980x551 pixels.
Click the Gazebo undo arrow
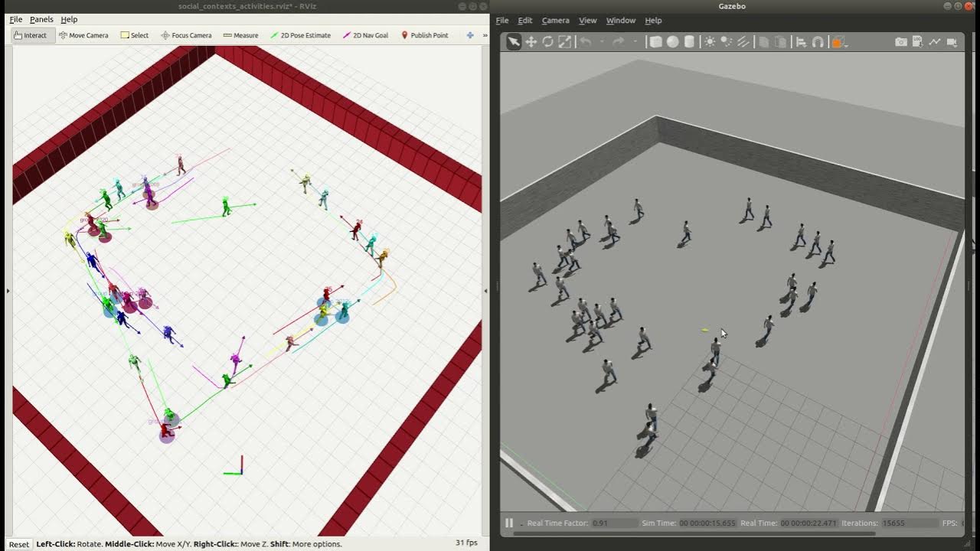click(x=586, y=42)
